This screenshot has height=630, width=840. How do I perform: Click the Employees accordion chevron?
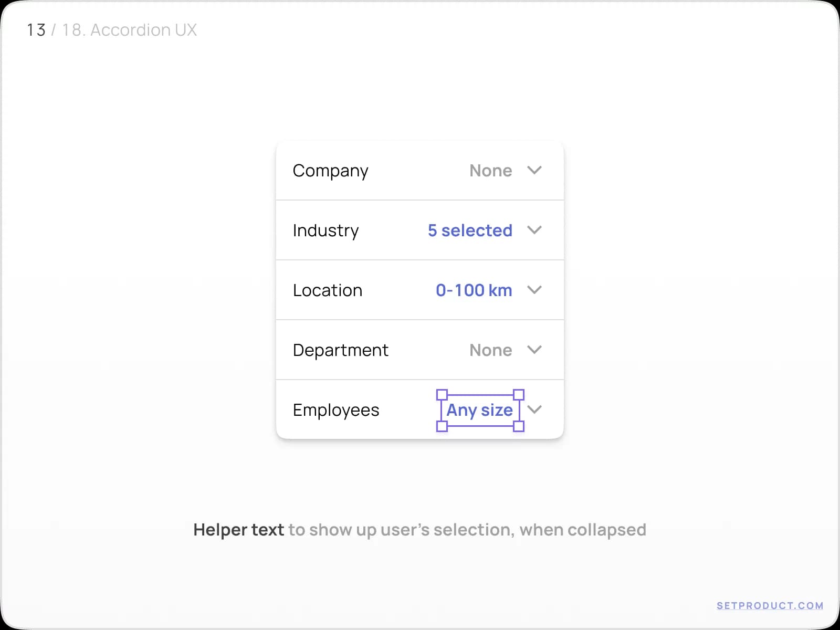(x=534, y=410)
